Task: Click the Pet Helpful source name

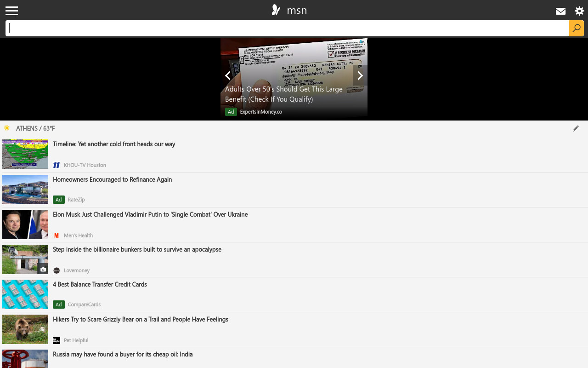Action: [x=76, y=340]
